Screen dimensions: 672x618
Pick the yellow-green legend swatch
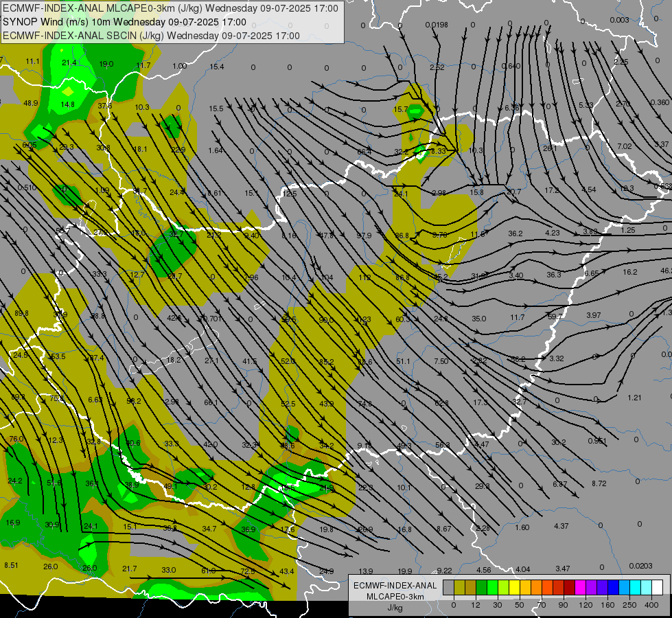tap(504, 587)
